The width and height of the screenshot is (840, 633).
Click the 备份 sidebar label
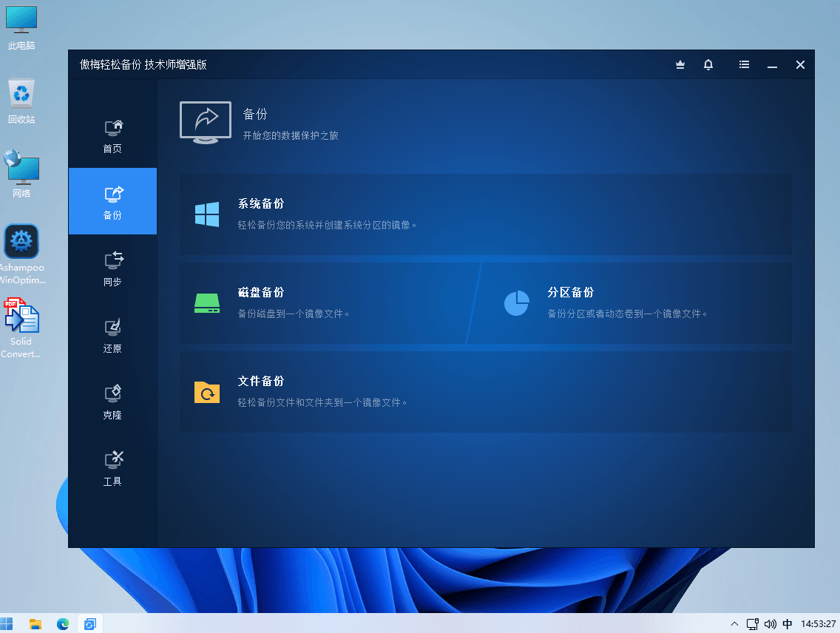(112, 215)
